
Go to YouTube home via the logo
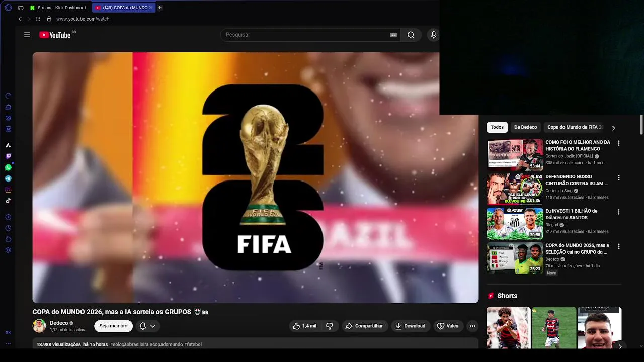coord(55,35)
